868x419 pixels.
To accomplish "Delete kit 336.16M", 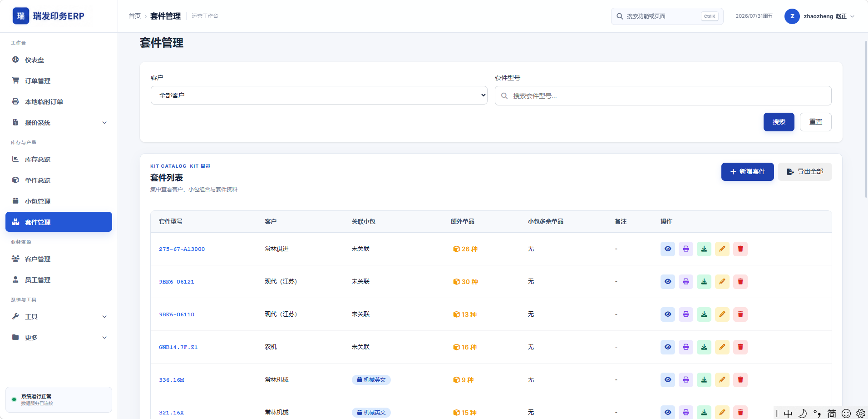I will click(740, 380).
